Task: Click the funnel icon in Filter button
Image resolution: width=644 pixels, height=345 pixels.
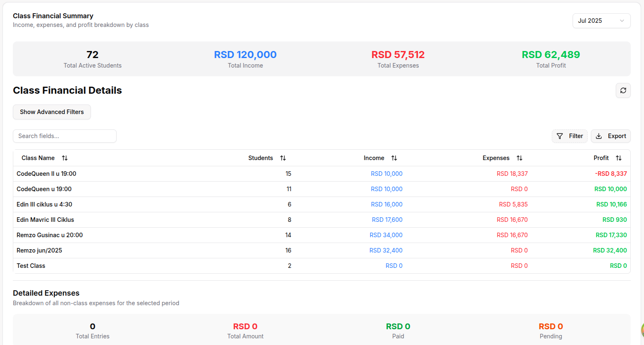Action: coord(560,136)
